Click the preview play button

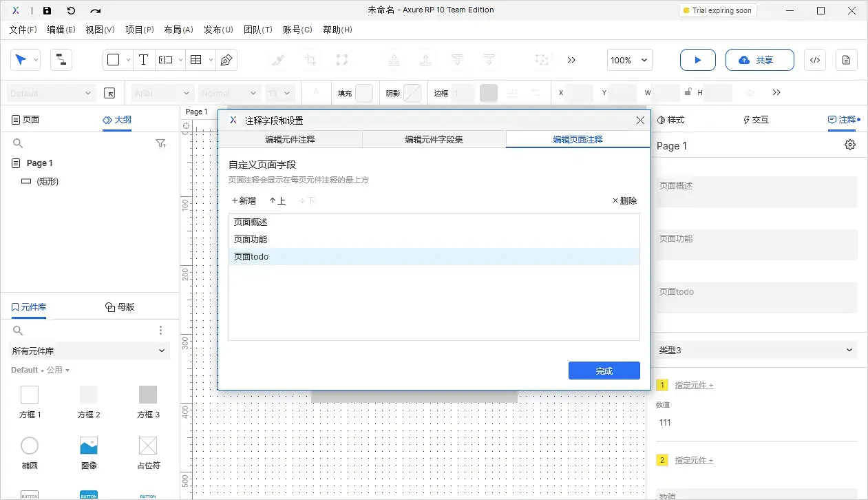click(x=697, y=60)
